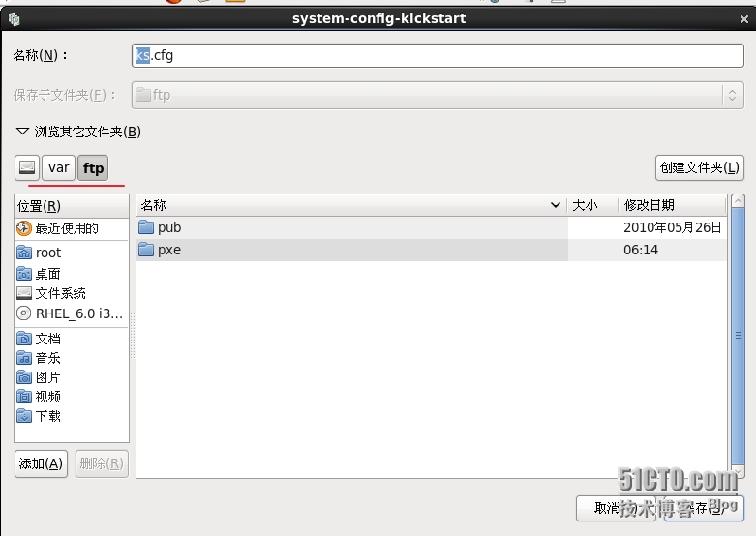Edit the ks.cfg file name field
This screenshot has height=536, width=756.
[438, 55]
